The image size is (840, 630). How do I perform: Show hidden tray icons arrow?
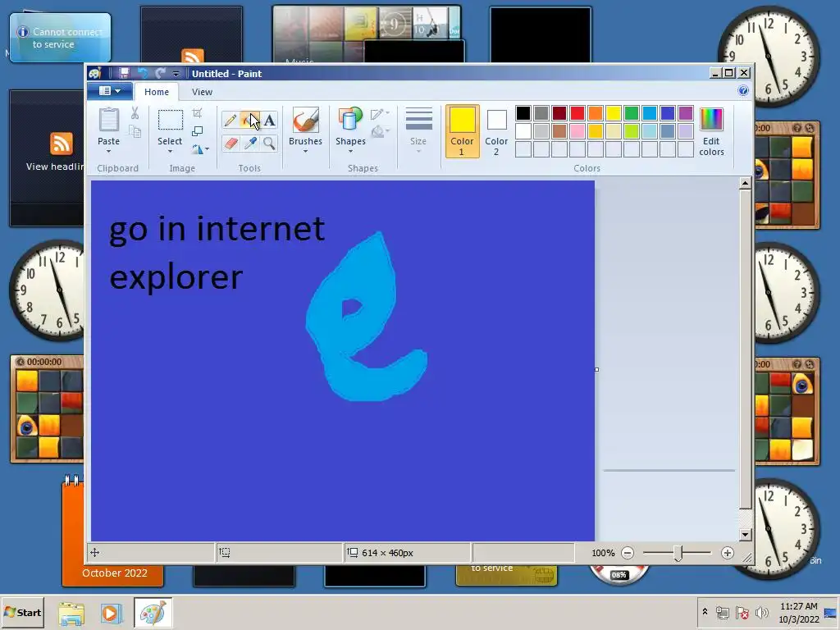click(705, 612)
